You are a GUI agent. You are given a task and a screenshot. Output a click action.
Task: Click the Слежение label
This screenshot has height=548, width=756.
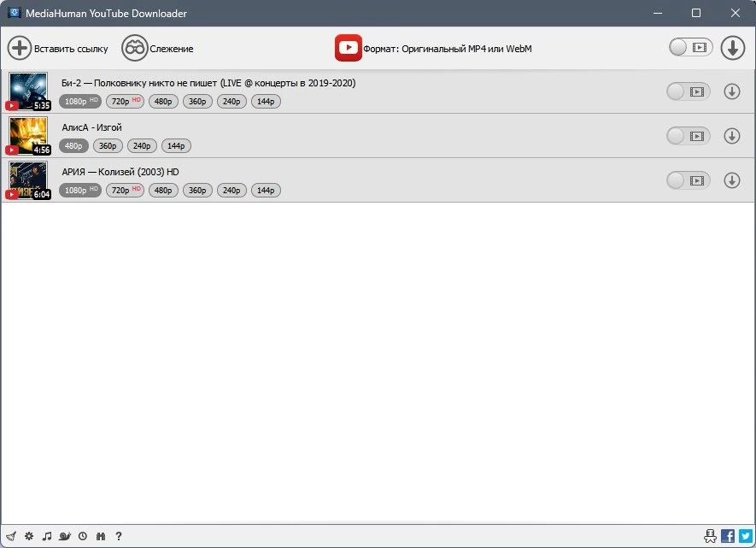171,49
